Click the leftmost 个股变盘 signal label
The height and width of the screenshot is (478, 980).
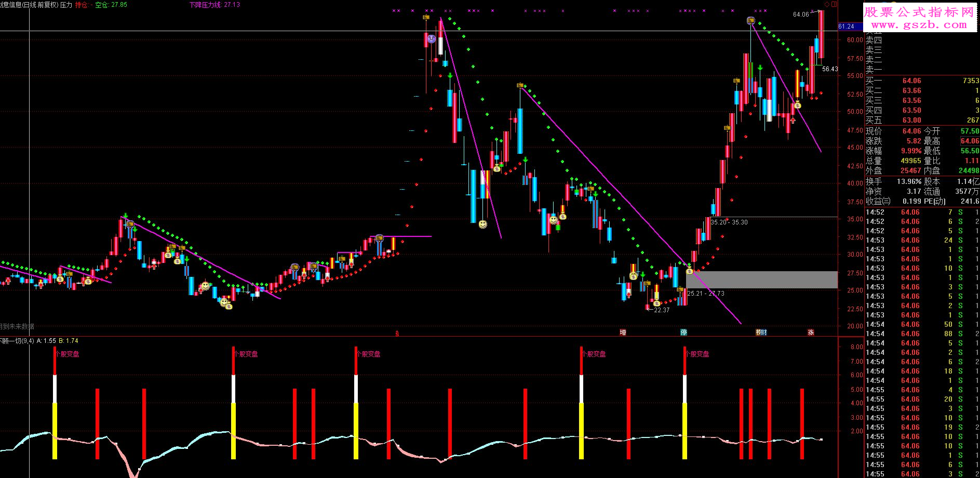[x=68, y=354]
